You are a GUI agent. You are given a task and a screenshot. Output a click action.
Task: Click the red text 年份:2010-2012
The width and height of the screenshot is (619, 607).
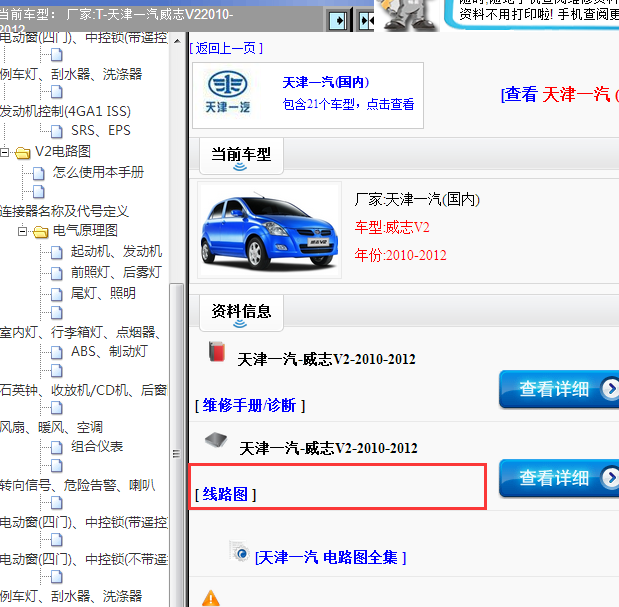[400, 255]
